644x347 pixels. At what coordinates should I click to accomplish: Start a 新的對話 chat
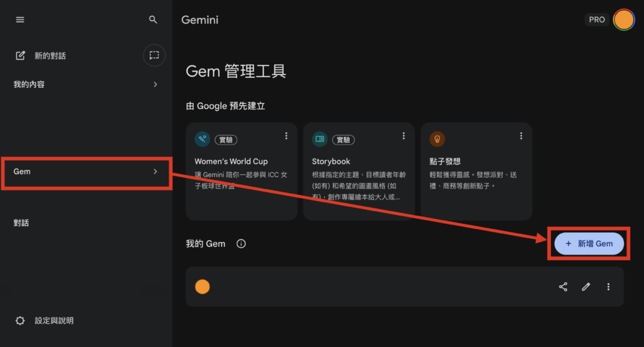[50, 55]
